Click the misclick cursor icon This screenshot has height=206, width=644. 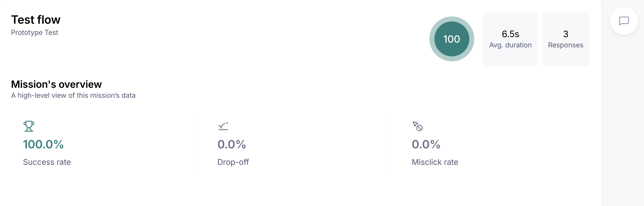point(417,126)
